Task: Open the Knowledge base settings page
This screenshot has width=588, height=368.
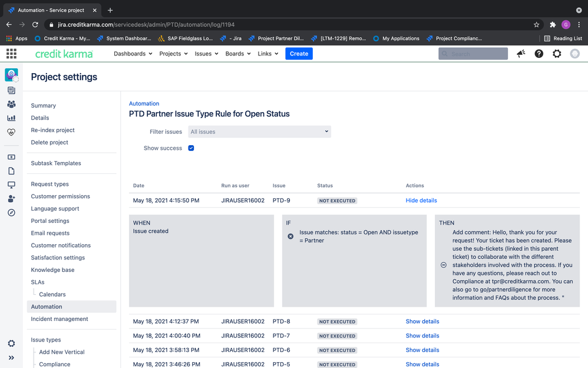Action: click(x=52, y=270)
